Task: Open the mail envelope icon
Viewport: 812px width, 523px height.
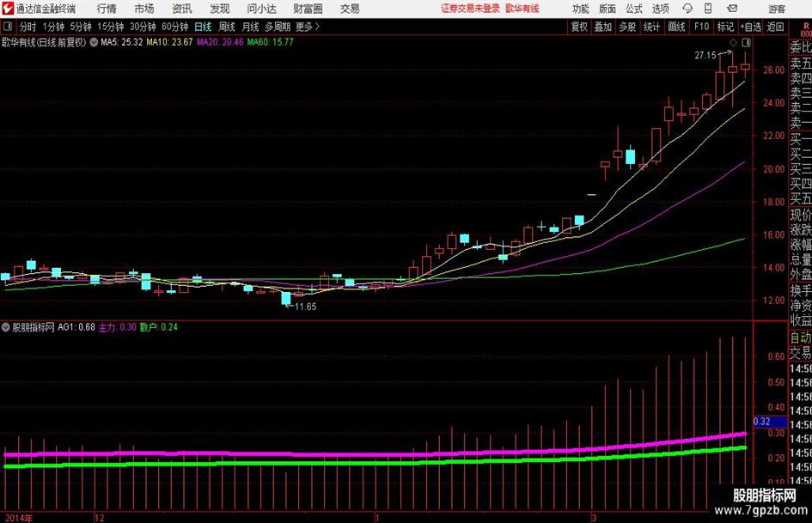Action: [x=732, y=9]
